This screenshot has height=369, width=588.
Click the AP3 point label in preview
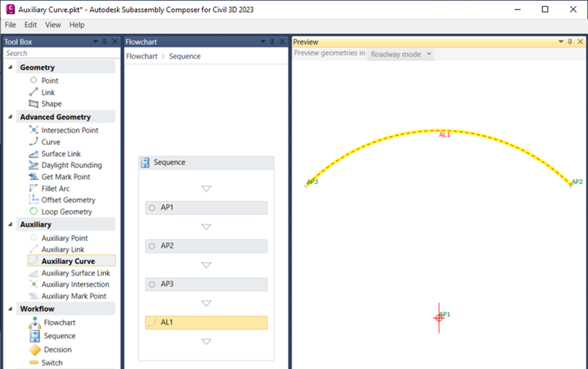point(313,182)
